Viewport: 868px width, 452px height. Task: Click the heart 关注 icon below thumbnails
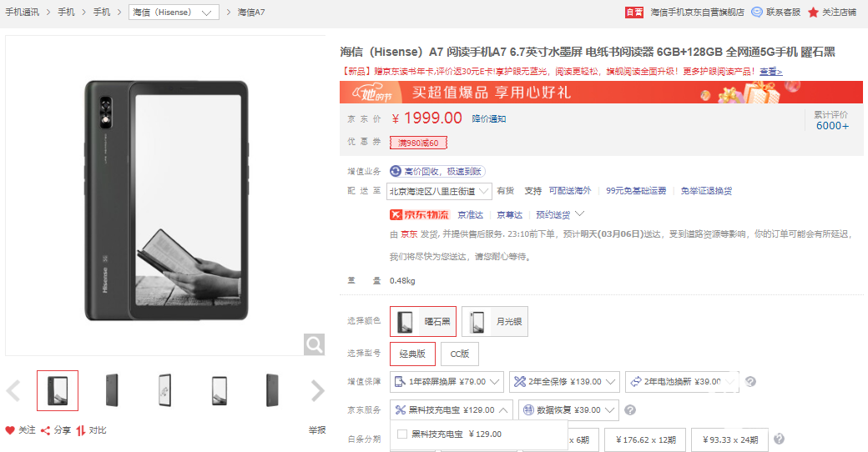[10, 430]
